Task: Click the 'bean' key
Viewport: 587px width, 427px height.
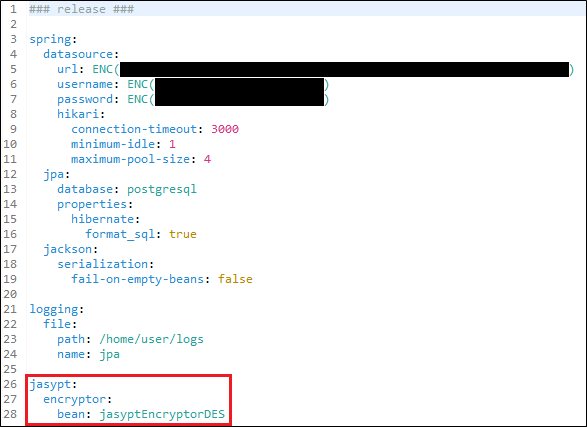Action: 71,414
